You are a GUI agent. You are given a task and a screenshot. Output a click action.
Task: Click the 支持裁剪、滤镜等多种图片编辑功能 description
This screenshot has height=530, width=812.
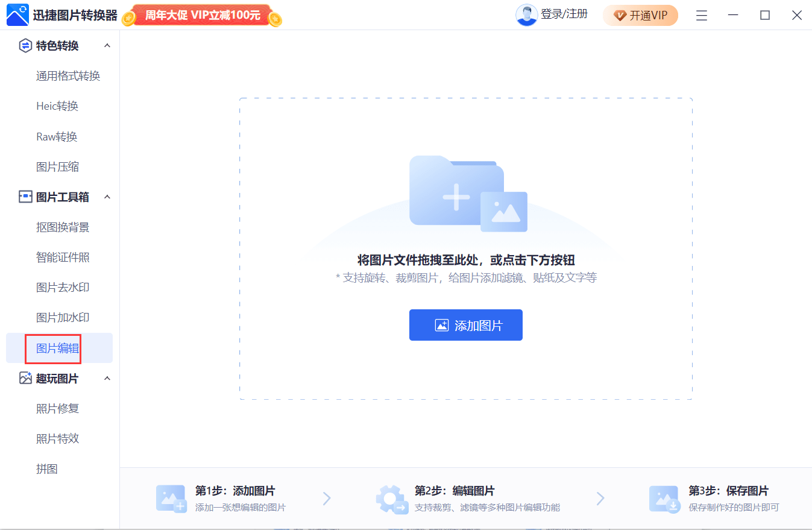tap(487, 508)
